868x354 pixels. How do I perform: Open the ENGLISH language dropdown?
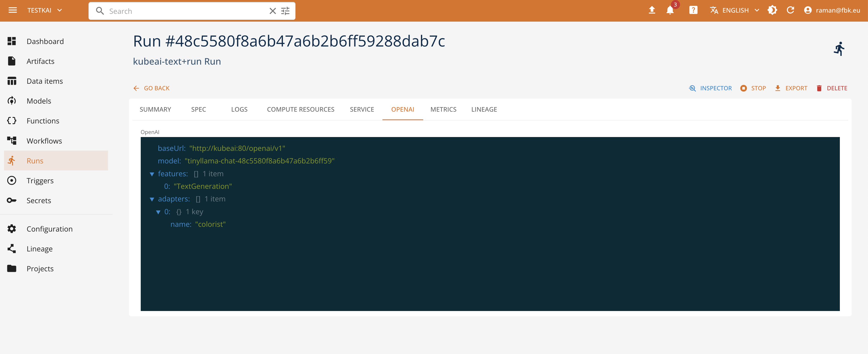pos(735,11)
